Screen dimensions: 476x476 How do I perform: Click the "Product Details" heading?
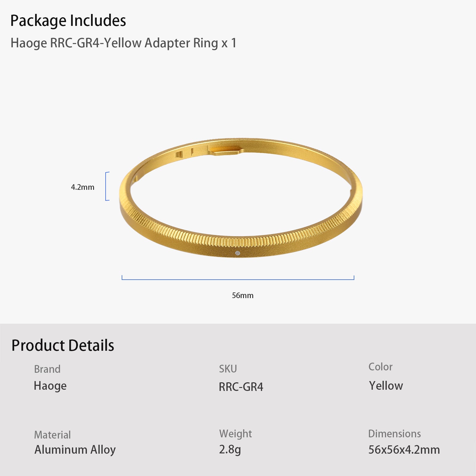pos(63,345)
